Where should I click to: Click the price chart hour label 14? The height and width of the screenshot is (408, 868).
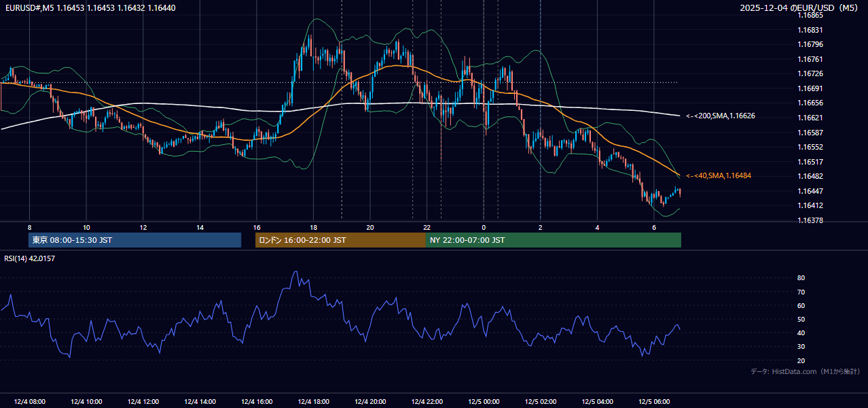coord(200,227)
